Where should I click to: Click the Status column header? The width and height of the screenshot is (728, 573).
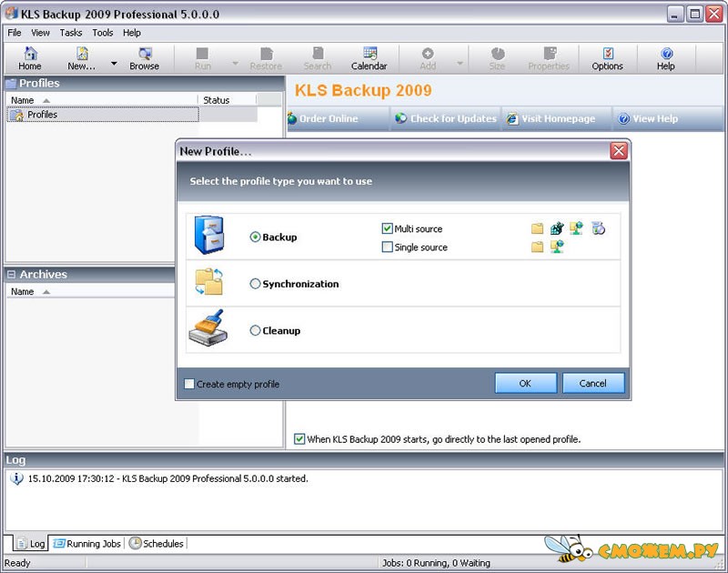coord(227,100)
